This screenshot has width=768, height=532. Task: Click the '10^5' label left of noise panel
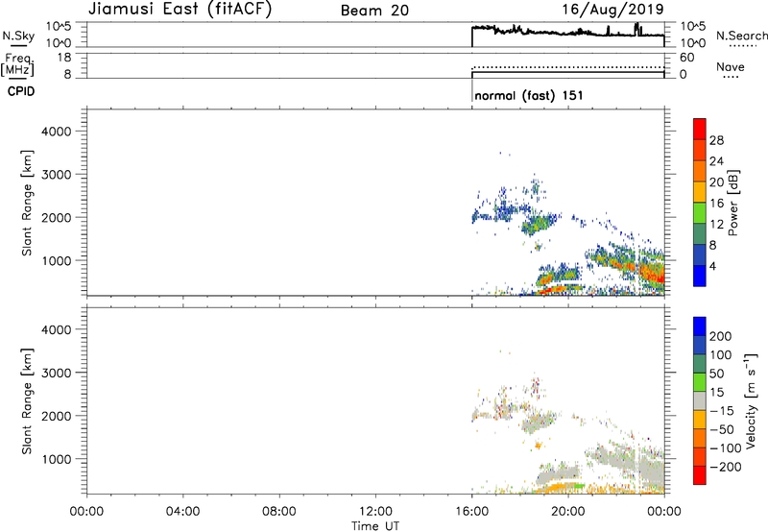(59, 26)
